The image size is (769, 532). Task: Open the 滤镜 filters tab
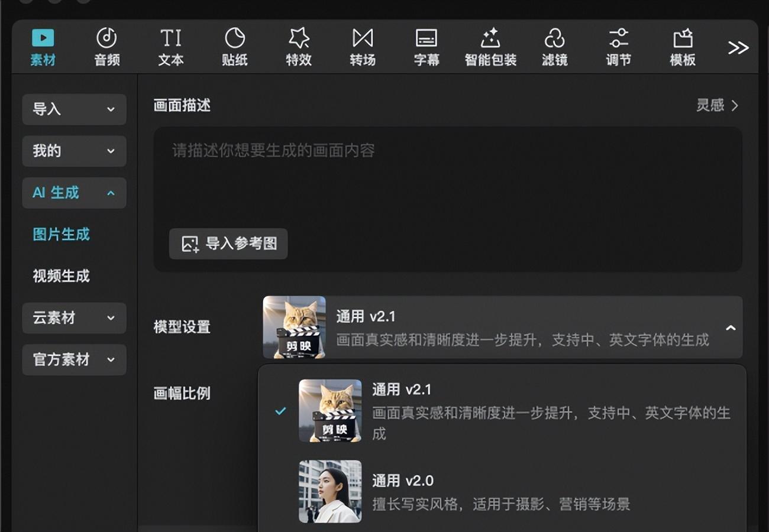click(x=554, y=47)
